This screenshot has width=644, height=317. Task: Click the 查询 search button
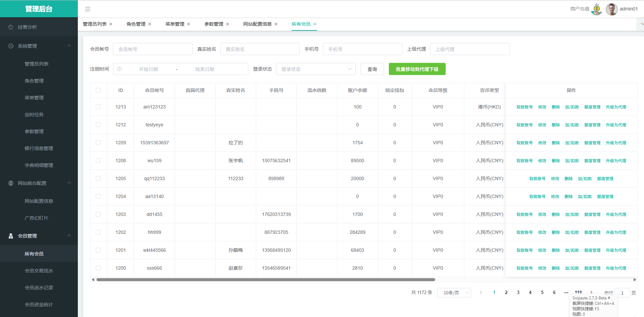(372, 69)
